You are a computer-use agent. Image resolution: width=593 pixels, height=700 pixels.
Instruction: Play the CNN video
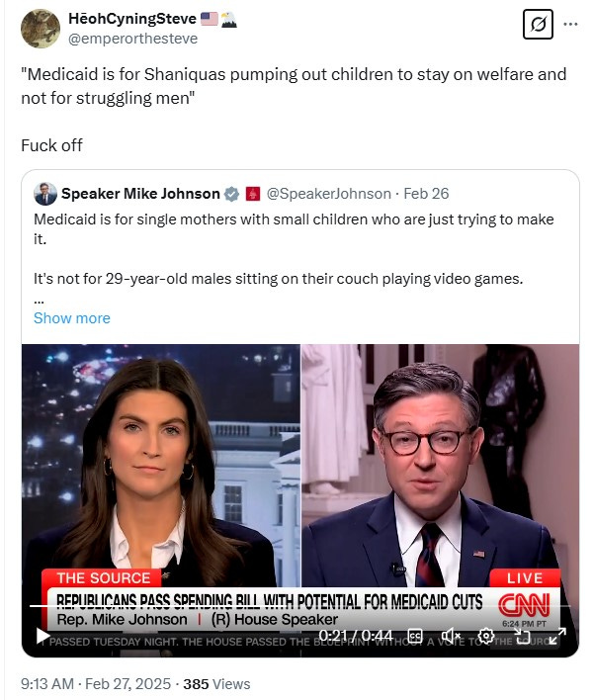42,636
